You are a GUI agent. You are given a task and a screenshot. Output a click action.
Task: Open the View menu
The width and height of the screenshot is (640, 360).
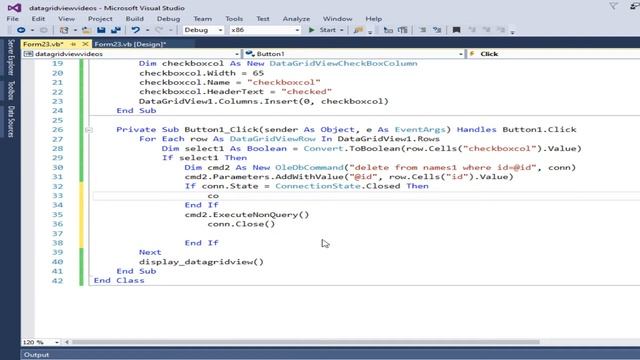(66, 19)
